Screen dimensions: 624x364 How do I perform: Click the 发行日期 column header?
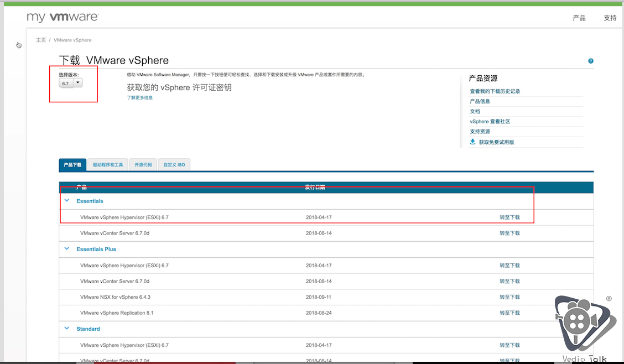click(x=315, y=187)
